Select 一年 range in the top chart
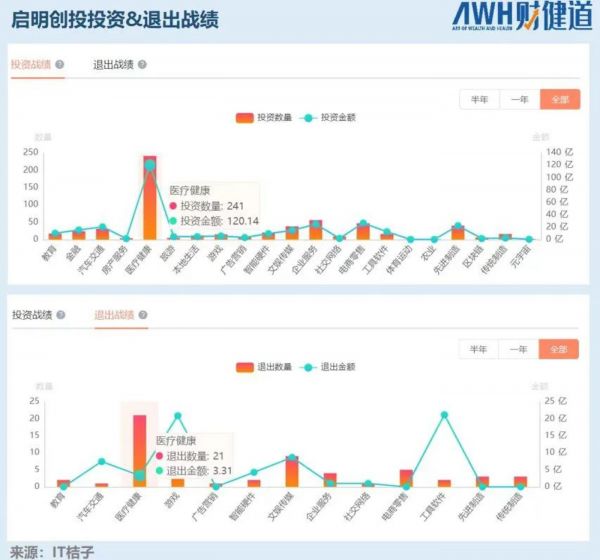Image resolution: width=600 pixels, height=560 pixels. point(519,99)
